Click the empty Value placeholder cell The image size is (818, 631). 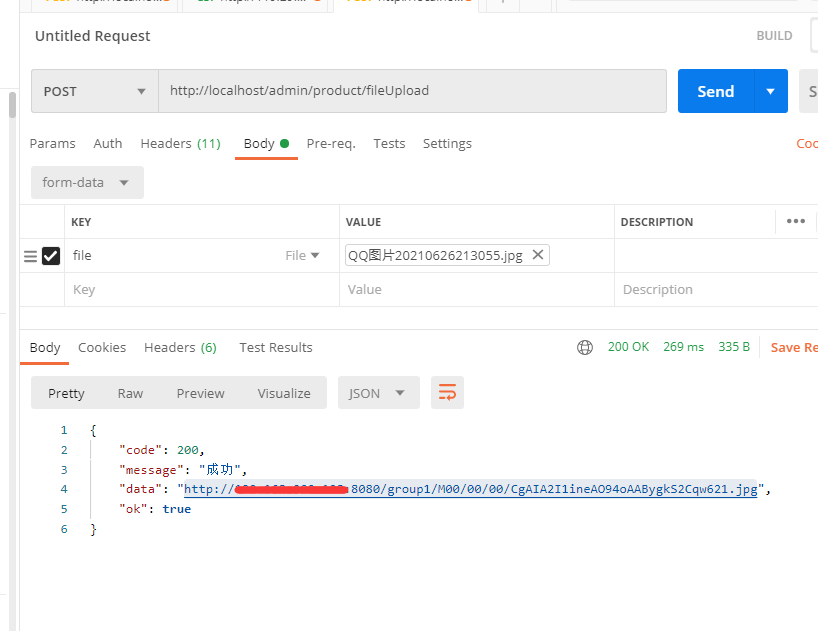pyautogui.click(x=476, y=289)
